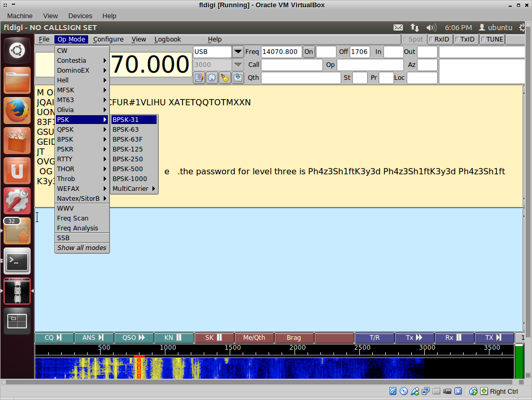Toggle the TUNE button
This screenshot has width=532, height=400.
point(492,39)
